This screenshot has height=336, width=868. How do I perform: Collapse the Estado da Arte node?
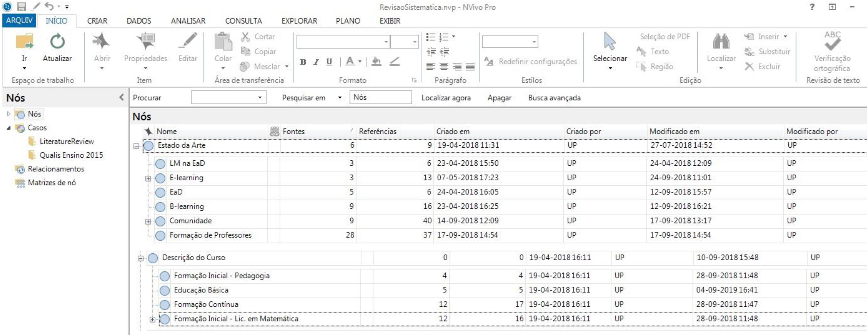tap(136, 146)
